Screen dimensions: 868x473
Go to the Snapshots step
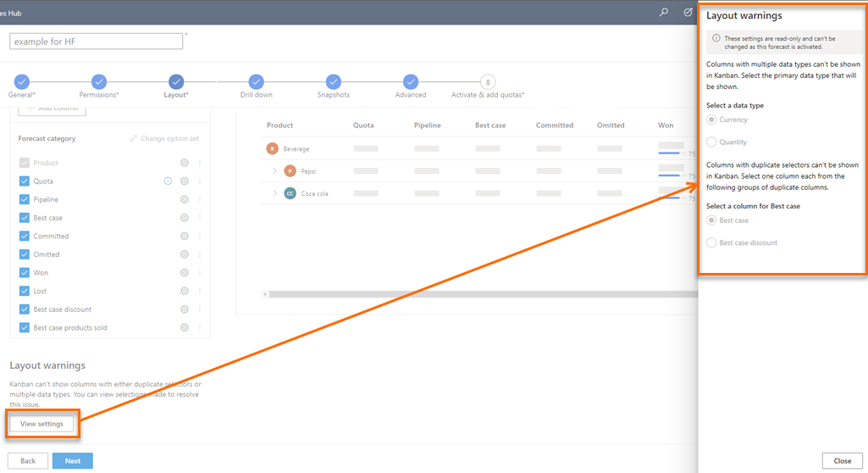point(334,82)
